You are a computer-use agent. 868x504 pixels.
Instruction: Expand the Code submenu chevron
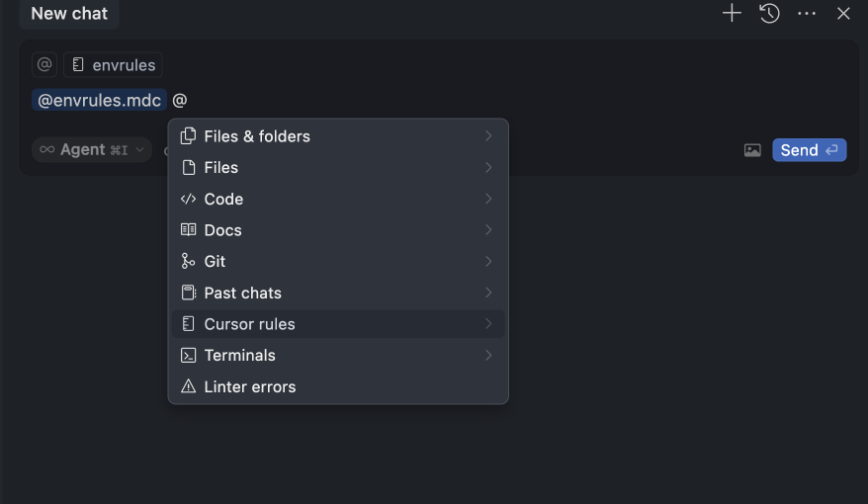click(488, 199)
